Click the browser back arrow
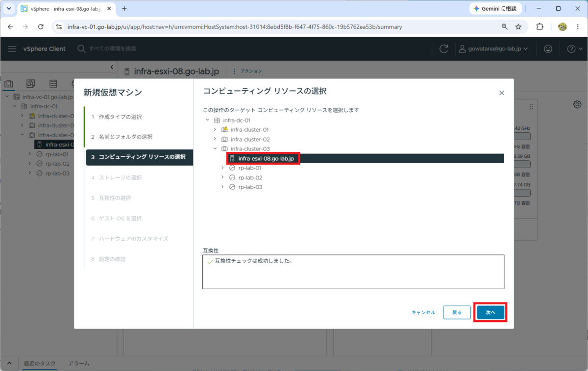Viewport: 588px width, 371px height. click(x=10, y=27)
